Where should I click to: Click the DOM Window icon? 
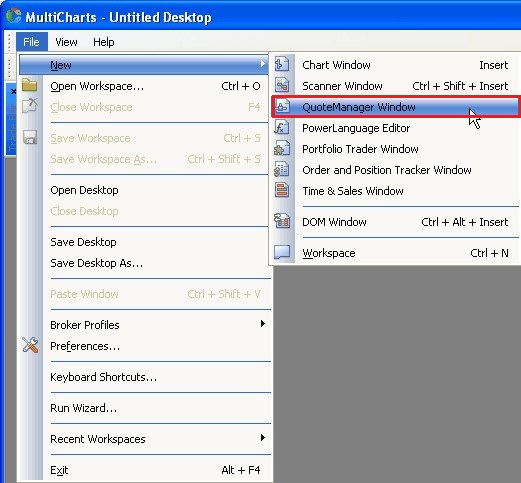click(x=282, y=221)
